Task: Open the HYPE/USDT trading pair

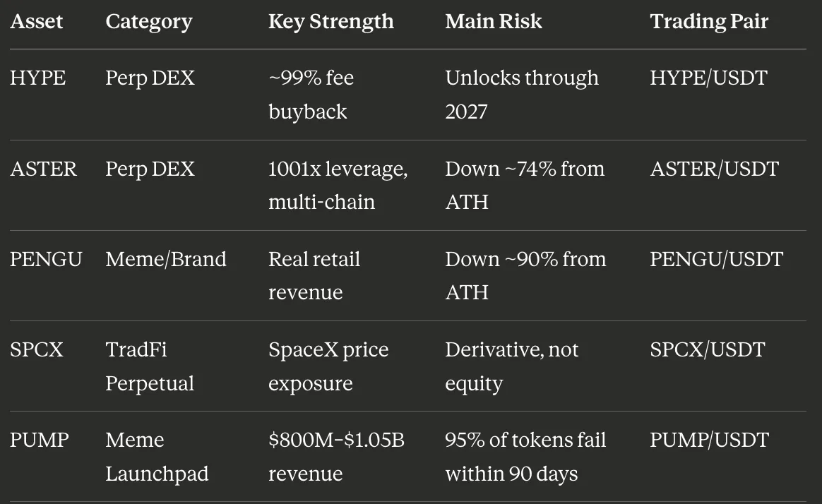Action: tap(708, 78)
